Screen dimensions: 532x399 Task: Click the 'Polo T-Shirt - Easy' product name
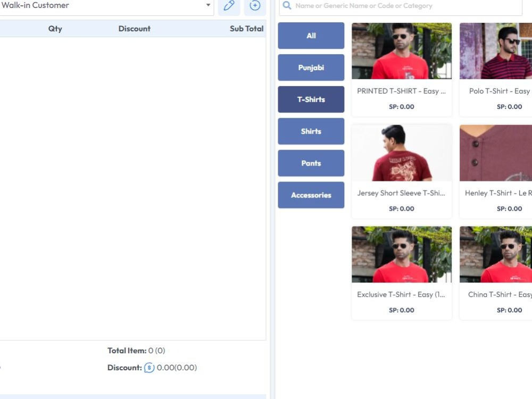[500, 91]
